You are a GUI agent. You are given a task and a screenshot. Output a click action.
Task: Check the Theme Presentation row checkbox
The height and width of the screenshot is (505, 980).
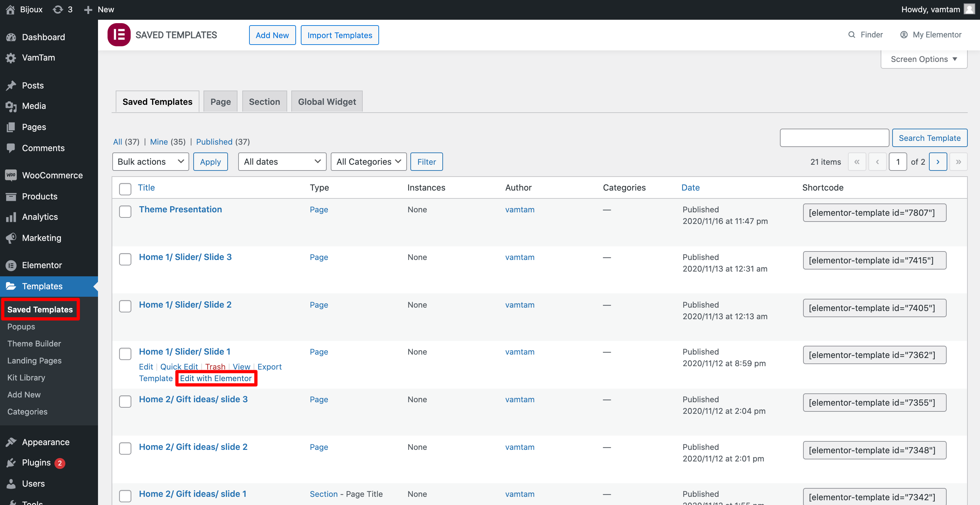click(125, 212)
